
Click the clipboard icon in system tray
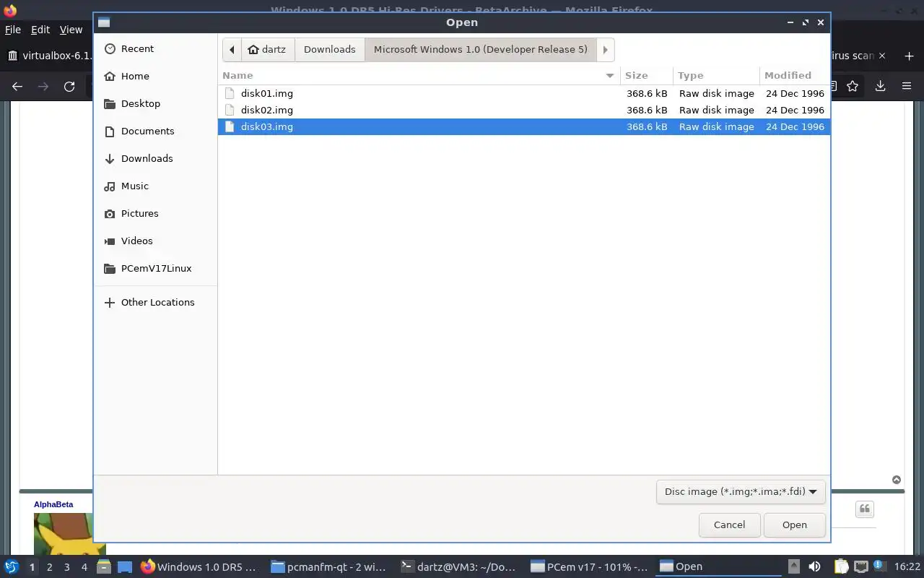click(x=841, y=566)
